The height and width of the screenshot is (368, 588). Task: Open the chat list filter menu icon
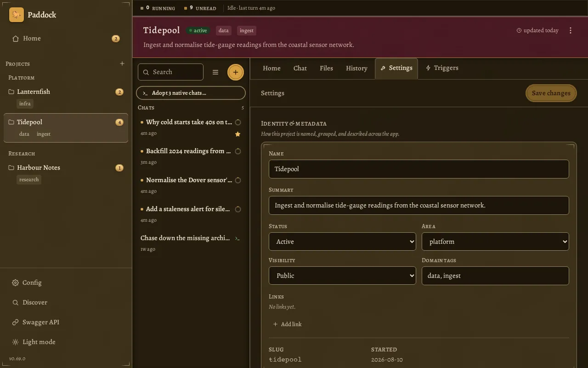pos(215,72)
